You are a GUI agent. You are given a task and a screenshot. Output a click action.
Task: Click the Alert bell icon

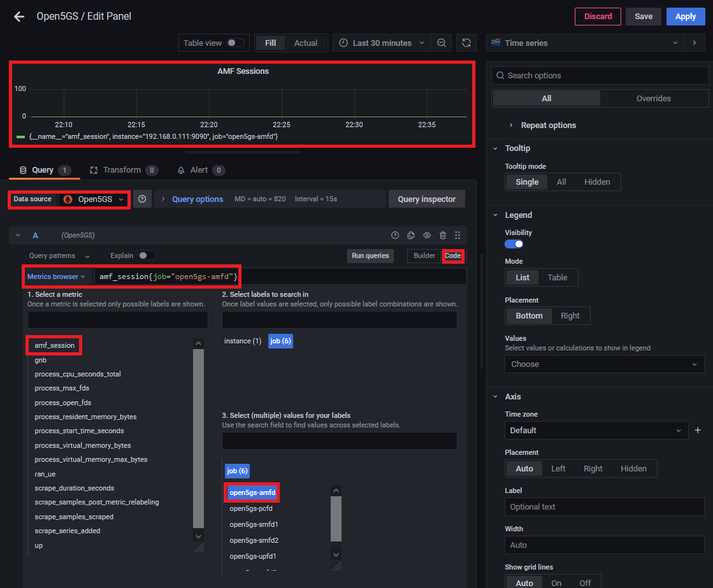(180, 170)
